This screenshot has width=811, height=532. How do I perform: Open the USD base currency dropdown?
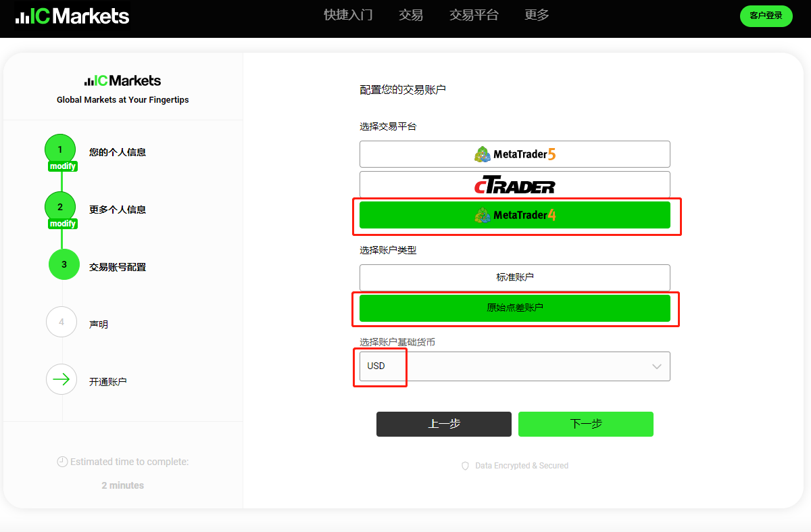(515, 366)
